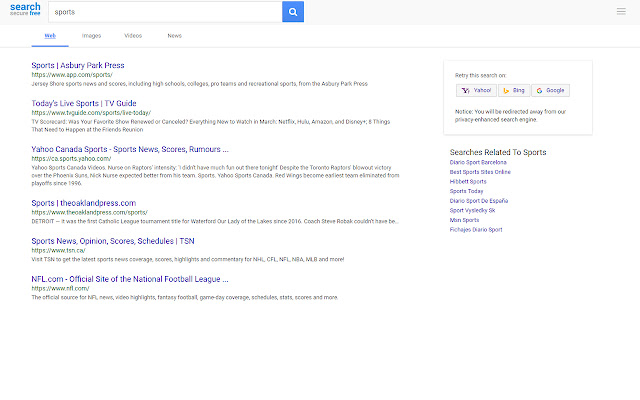Open Today's Live Sports TV Guide result

(x=84, y=103)
